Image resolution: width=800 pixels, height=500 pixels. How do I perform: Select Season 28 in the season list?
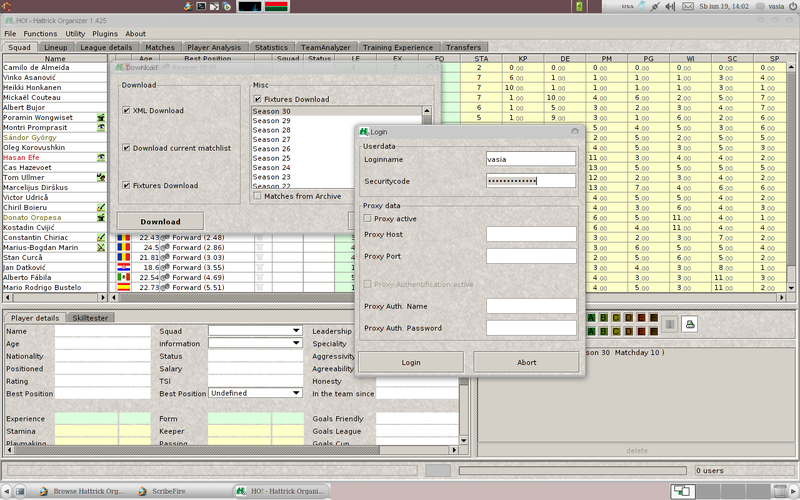(337, 130)
